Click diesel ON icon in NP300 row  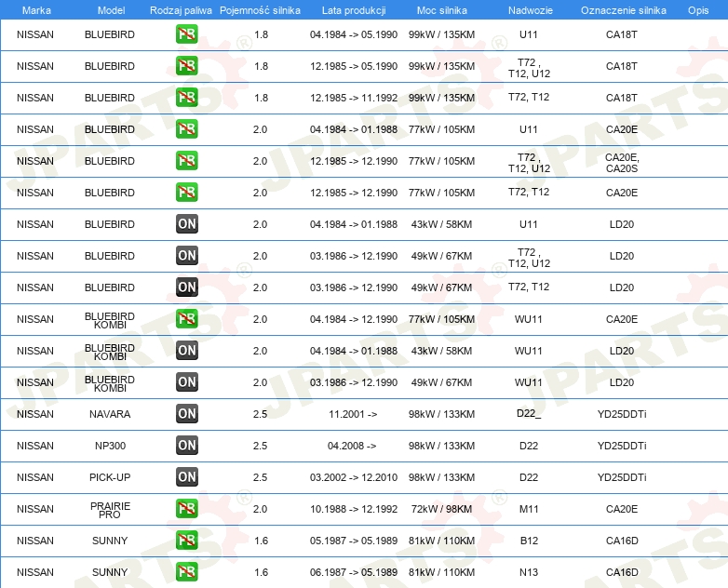click(186, 445)
